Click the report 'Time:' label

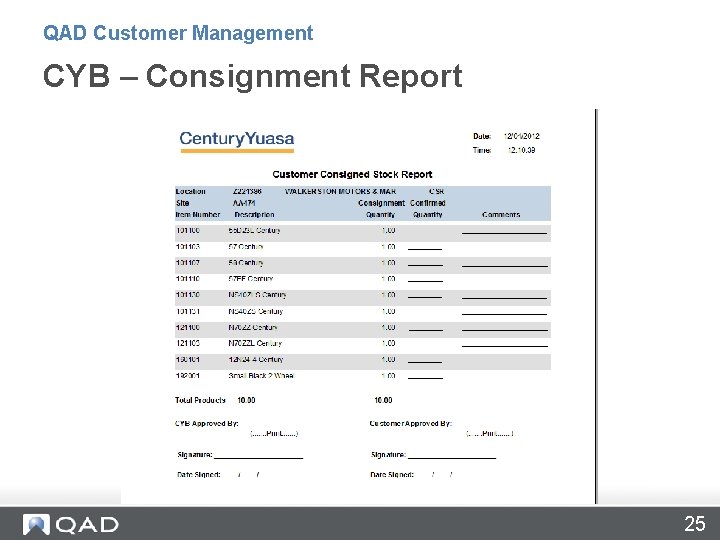pyautogui.click(x=482, y=150)
